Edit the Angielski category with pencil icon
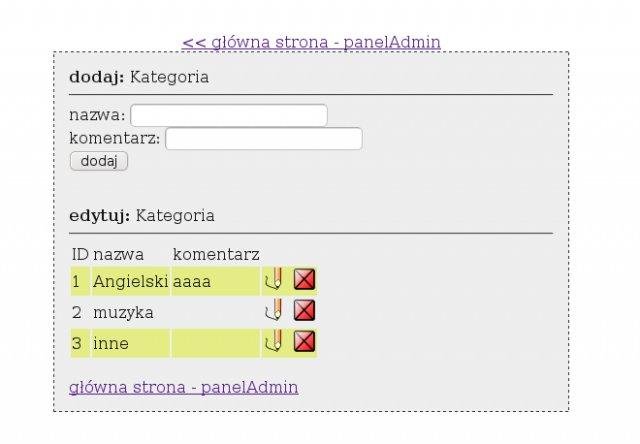 pyautogui.click(x=273, y=281)
